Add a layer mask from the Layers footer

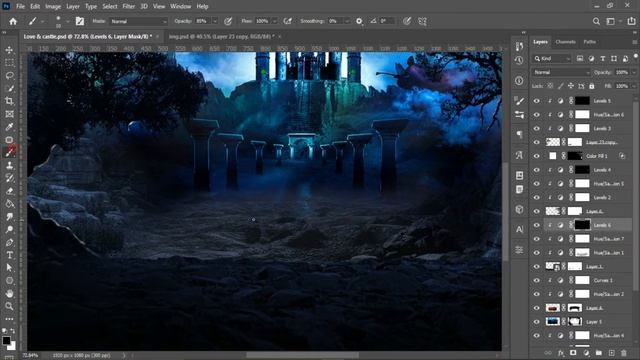[573, 353]
